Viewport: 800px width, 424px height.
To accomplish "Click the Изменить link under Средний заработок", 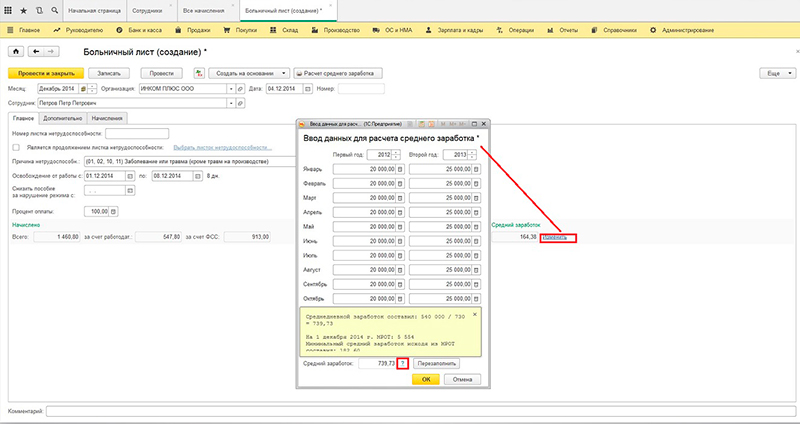I will [555, 237].
